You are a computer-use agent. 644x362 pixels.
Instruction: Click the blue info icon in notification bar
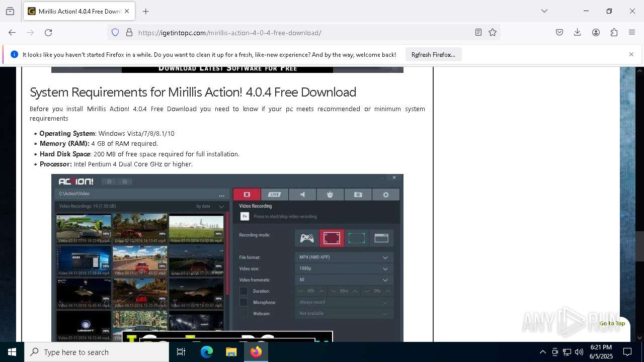[15, 54]
